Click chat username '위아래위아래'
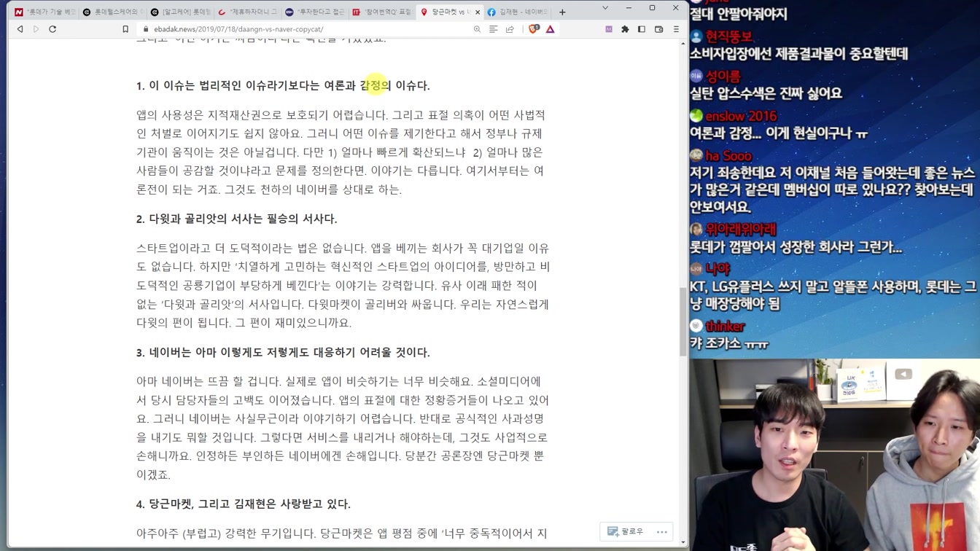The width and height of the screenshot is (980, 551). point(741,229)
